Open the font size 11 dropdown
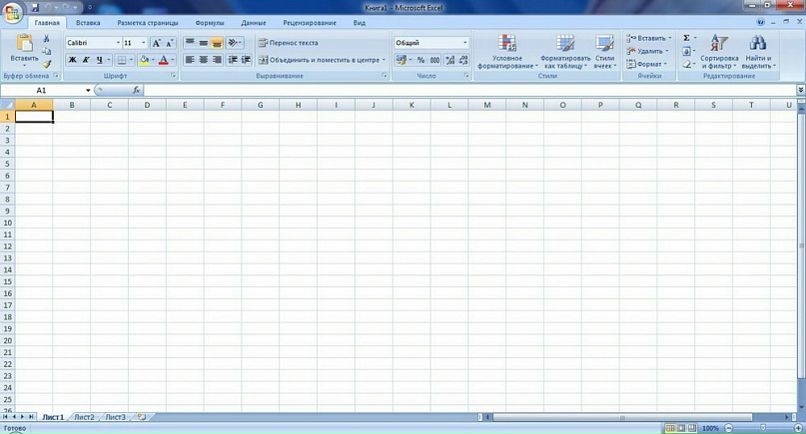This screenshot has height=434, width=806. pos(143,43)
